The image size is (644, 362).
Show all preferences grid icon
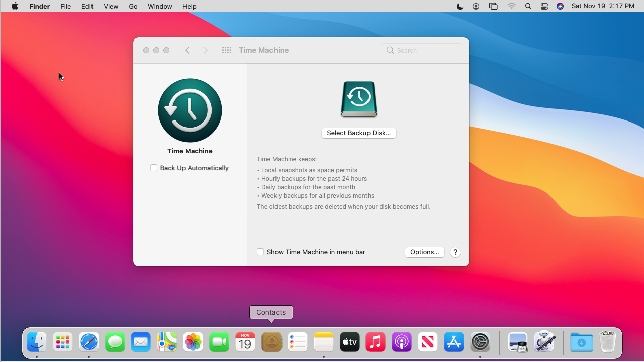click(x=227, y=50)
